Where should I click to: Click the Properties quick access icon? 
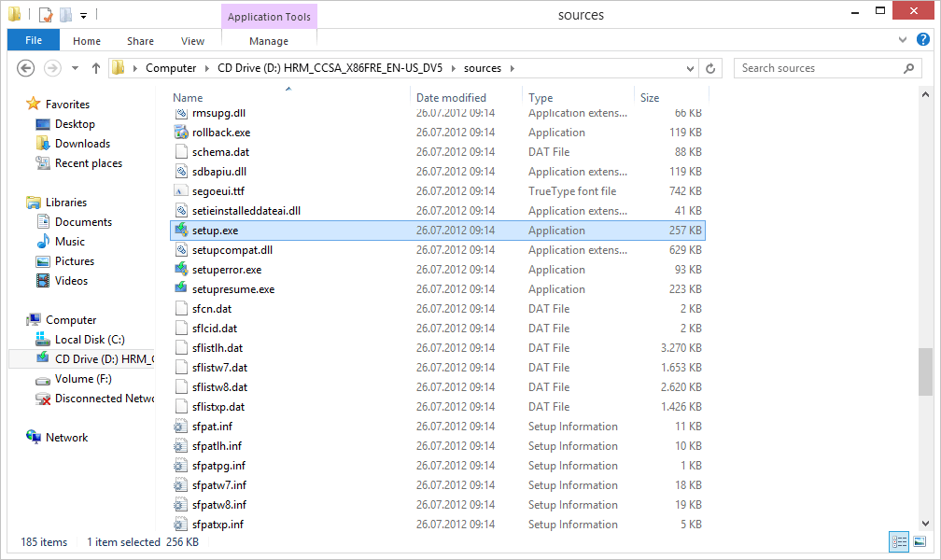pos(46,14)
